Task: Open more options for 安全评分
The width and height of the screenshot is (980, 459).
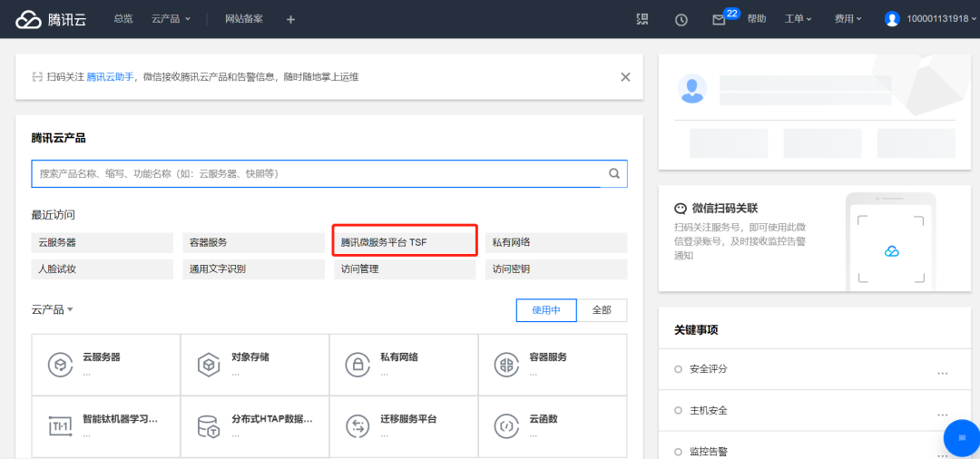Action: [943, 373]
